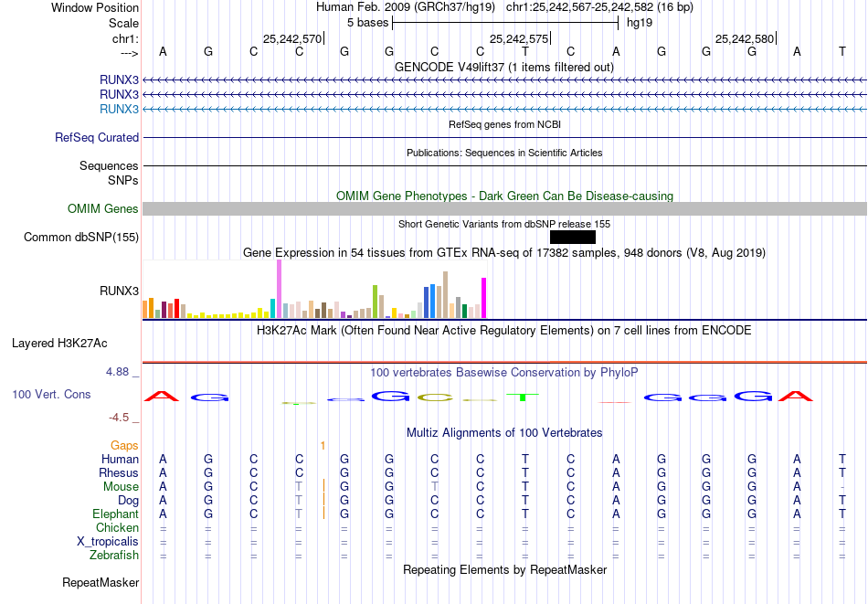
Task: Click the chr1: ruler label
Action: pyautogui.click(x=126, y=38)
